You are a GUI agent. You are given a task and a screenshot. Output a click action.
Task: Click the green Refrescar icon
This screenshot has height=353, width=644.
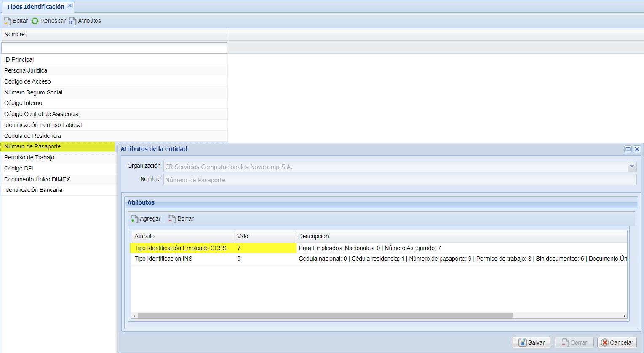coord(35,21)
